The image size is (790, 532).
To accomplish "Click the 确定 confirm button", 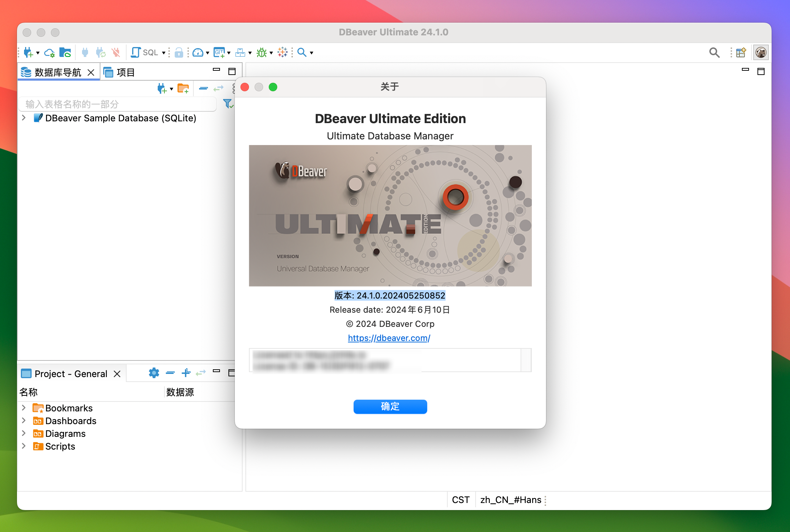I will [390, 406].
